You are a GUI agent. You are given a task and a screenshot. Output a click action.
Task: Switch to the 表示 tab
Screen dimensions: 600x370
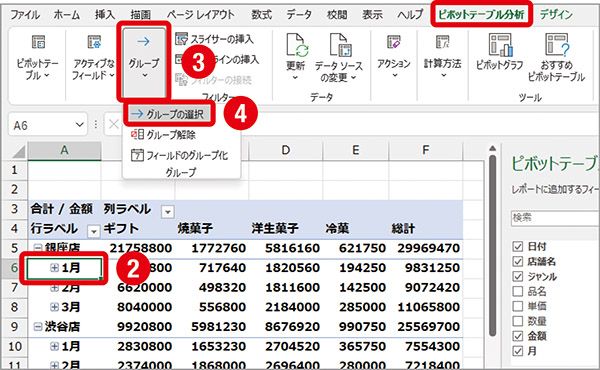[x=372, y=15]
